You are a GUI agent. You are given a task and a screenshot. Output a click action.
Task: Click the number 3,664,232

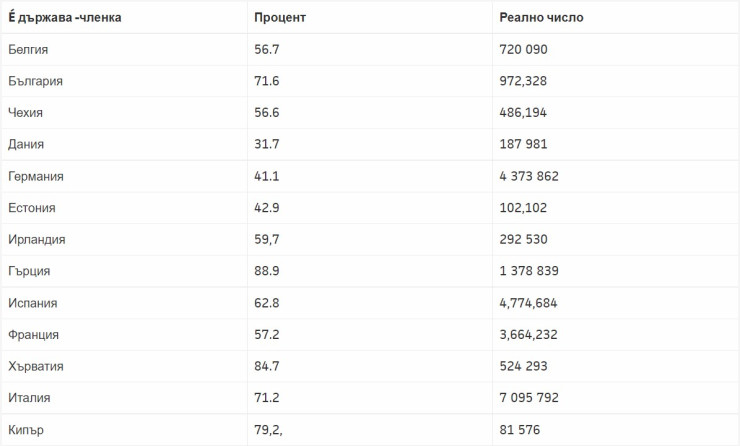tap(529, 335)
